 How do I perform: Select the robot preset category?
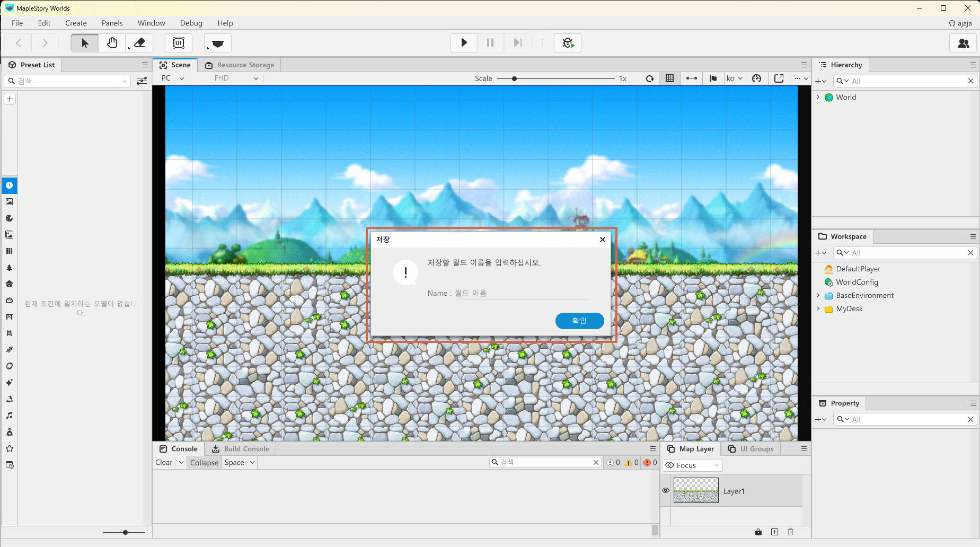tap(10, 301)
